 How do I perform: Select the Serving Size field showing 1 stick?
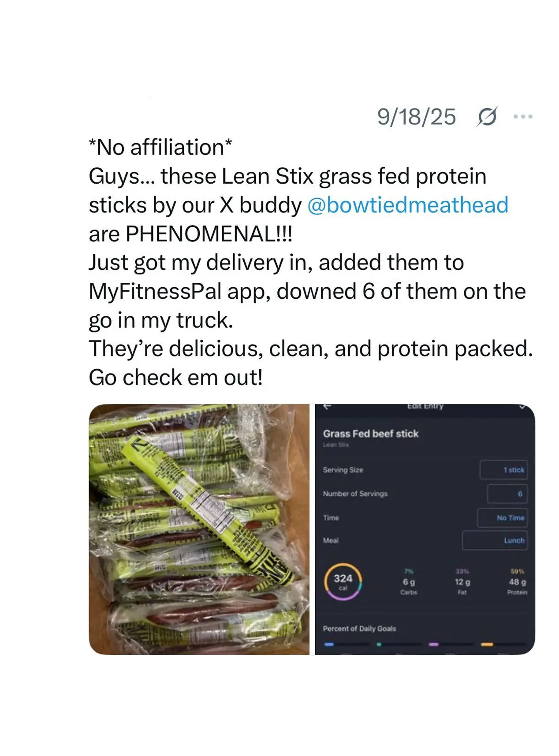pos(503,470)
